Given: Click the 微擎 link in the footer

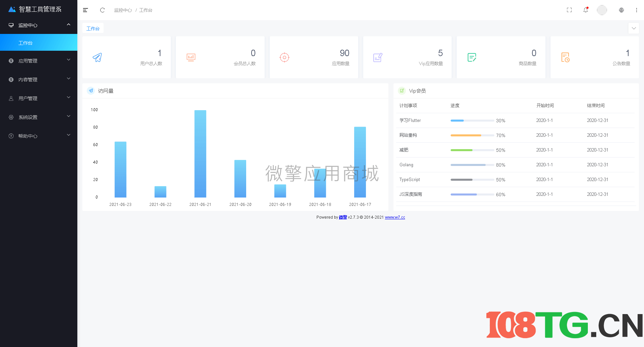Looking at the screenshot, I should pyautogui.click(x=343, y=217).
